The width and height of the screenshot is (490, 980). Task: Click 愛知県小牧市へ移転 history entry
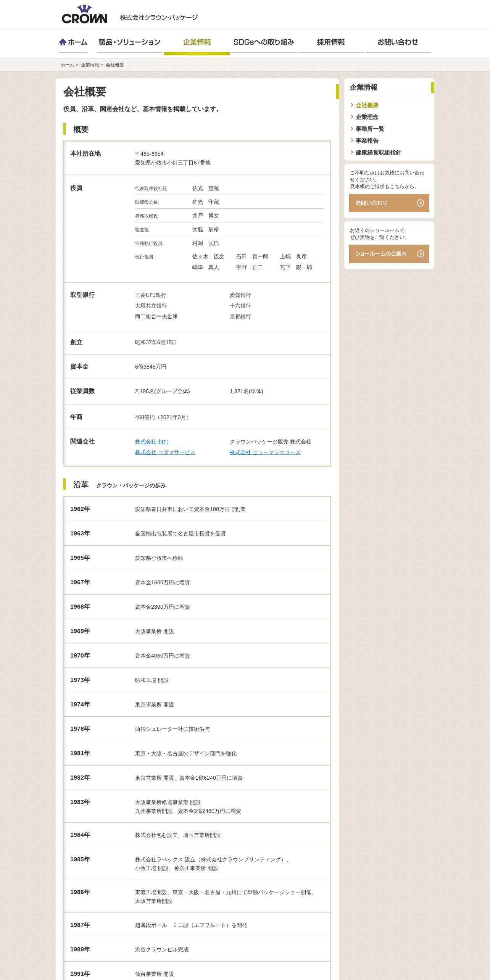pyautogui.click(x=159, y=558)
